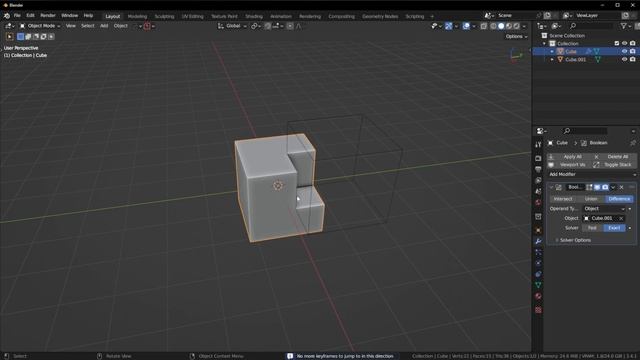Switch to wireframe viewport shading
640x360 pixels.
(493, 26)
